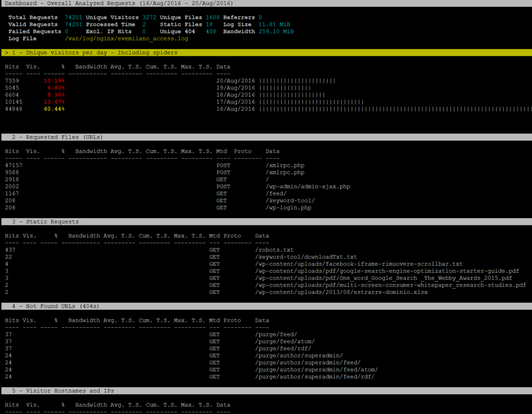Select the 16/Aug/2016 date entry
Viewport: 532px width, 414px height.
[x=236, y=109]
